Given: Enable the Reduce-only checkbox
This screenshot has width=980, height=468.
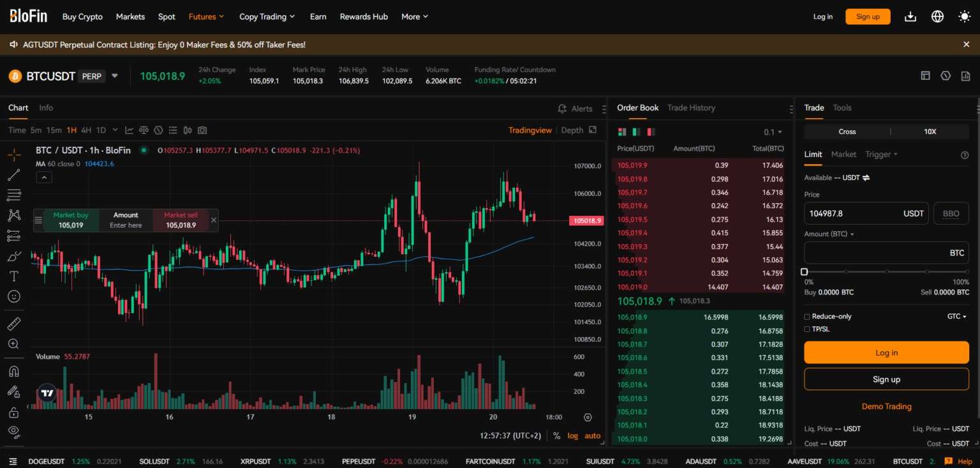Looking at the screenshot, I should click(807, 317).
